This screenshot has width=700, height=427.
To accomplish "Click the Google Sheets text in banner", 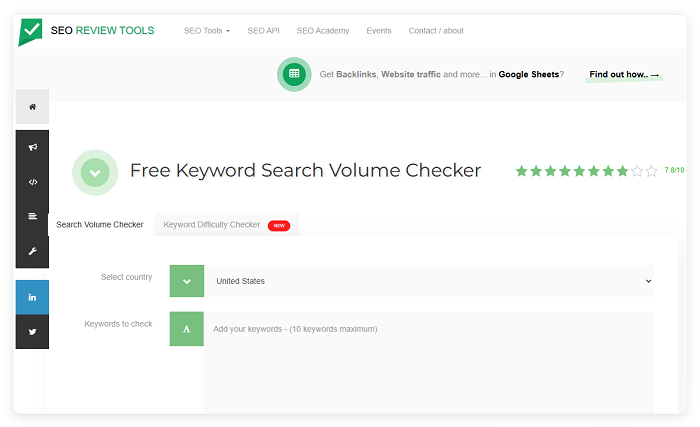I will 529,75.
